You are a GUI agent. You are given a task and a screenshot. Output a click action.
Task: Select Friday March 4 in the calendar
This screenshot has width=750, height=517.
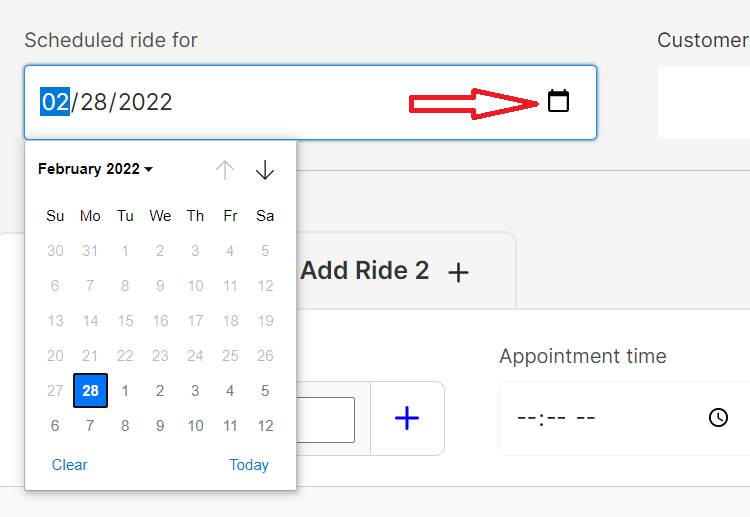(230, 391)
